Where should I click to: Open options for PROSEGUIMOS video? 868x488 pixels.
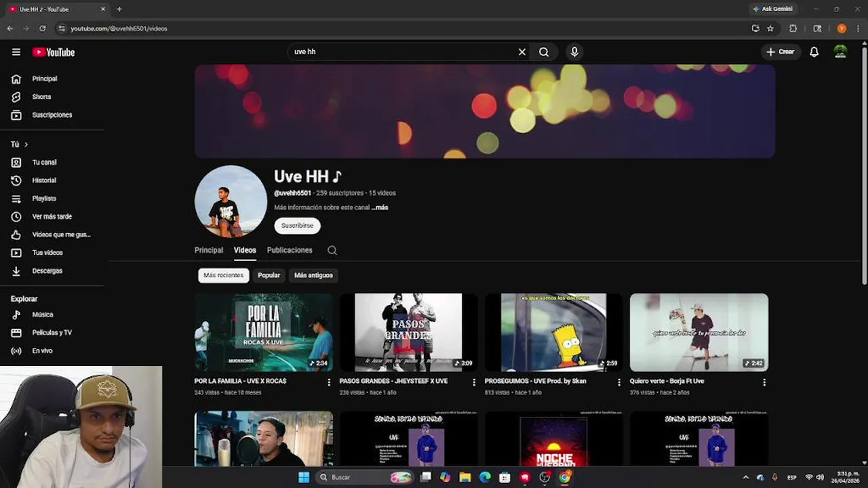coord(619,382)
